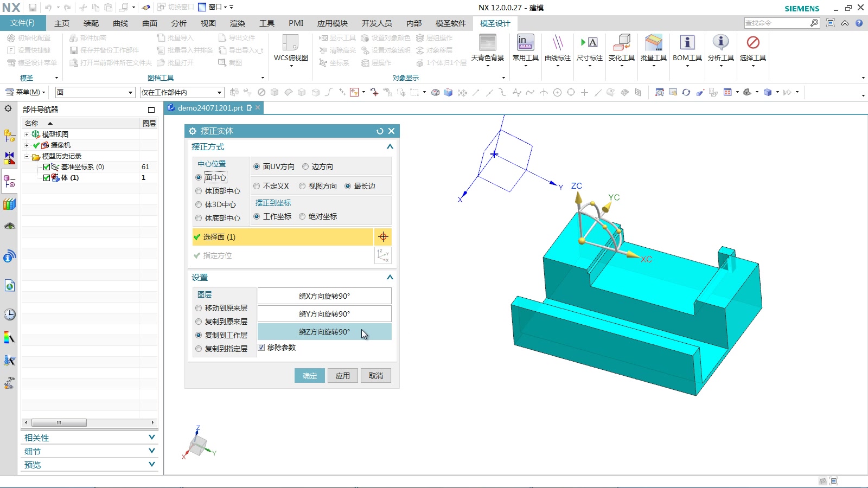Toggle 移除参数 checkbox

[x=261, y=348]
